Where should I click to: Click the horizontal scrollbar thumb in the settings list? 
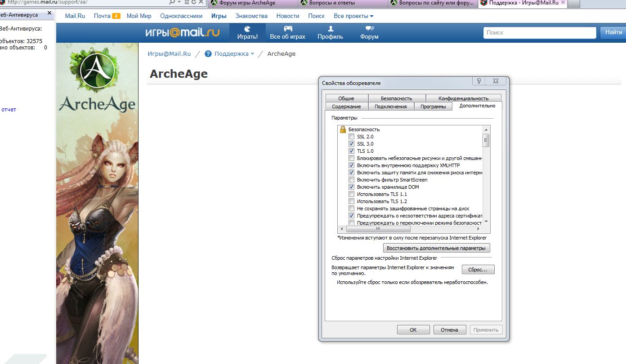pos(378,229)
